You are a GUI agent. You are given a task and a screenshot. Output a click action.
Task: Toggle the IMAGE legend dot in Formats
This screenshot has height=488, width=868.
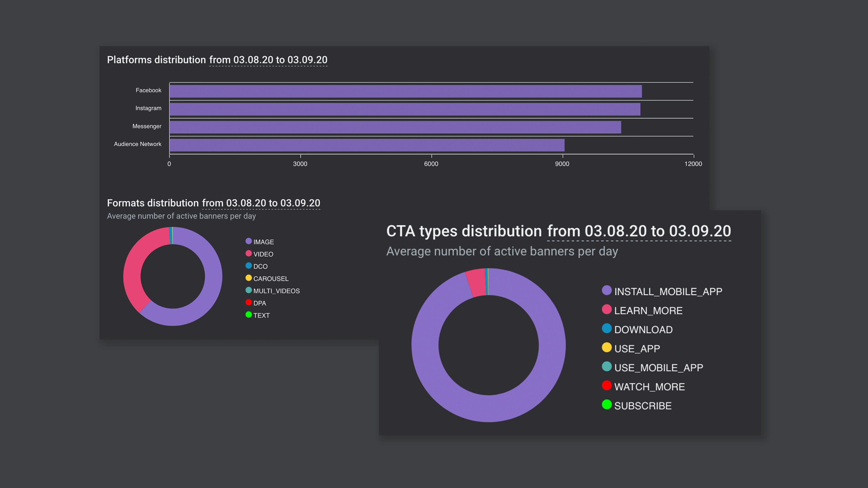click(249, 241)
